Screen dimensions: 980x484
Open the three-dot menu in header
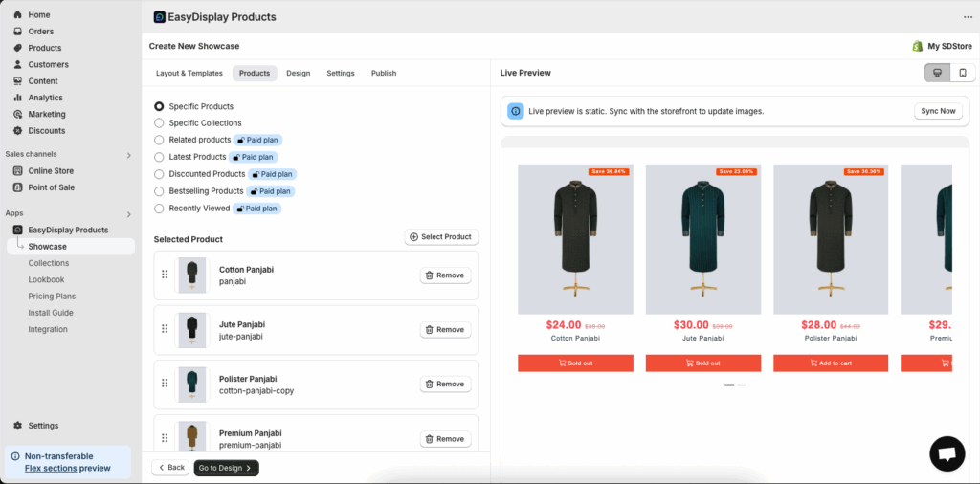pyautogui.click(x=968, y=17)
